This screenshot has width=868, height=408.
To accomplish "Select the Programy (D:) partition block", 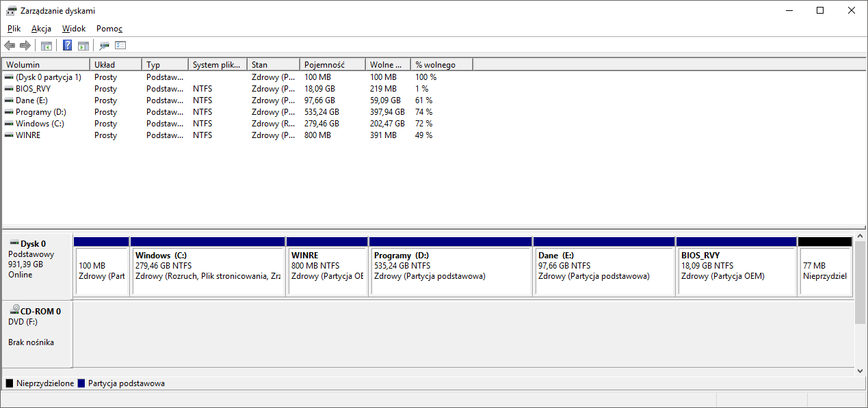I will [450, 270].
